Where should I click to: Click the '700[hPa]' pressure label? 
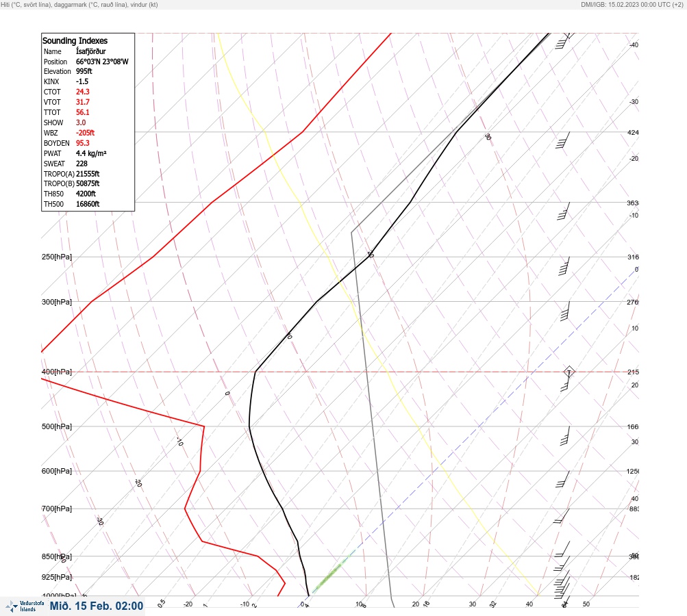(x=57, y=509)
